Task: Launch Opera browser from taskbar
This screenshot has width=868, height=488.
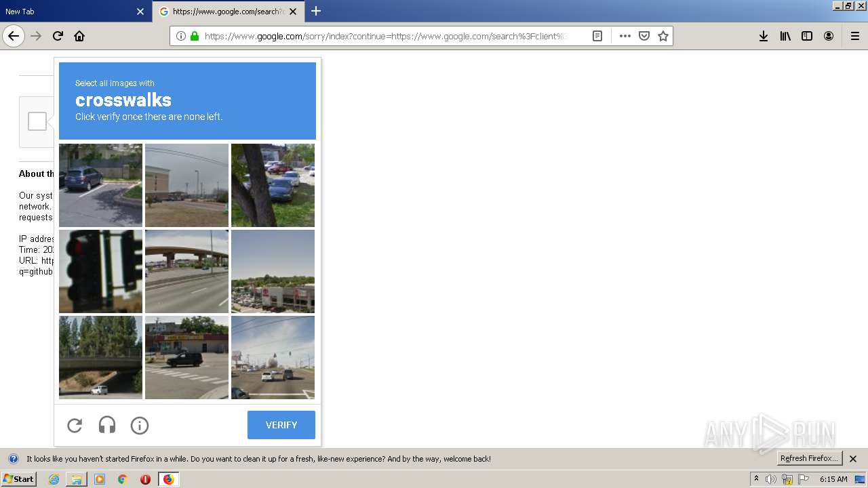Action: (x=145, y=479)
